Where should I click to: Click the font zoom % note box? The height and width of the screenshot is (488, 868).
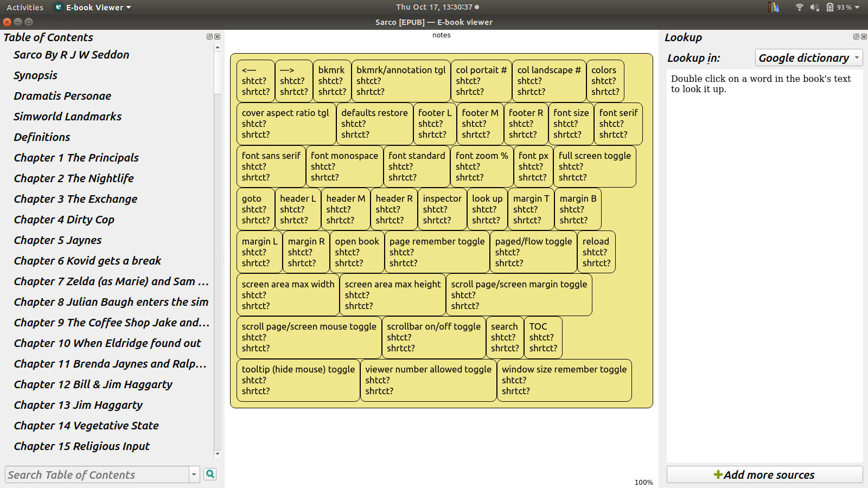(482, 166)
